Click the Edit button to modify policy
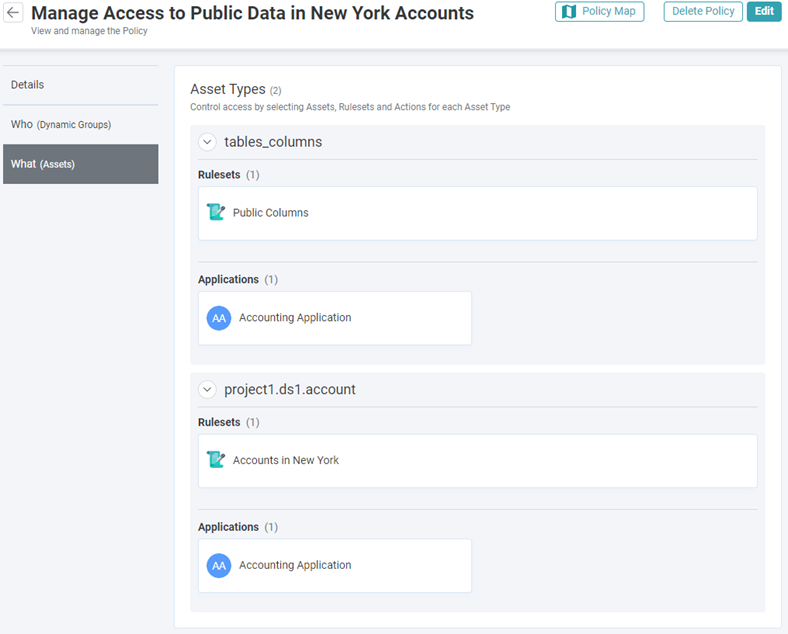The image size is (788, 634). pyautogui.click(x=764, y=12)
